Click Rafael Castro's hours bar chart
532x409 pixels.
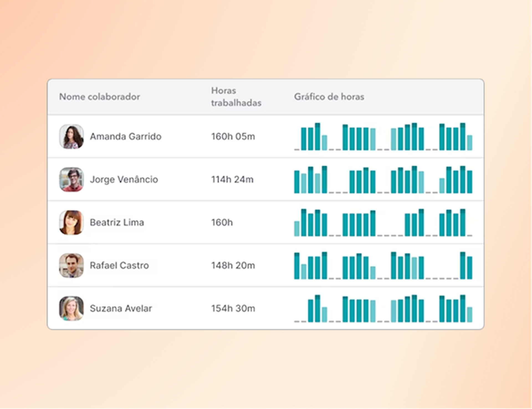tap(383, 266)
